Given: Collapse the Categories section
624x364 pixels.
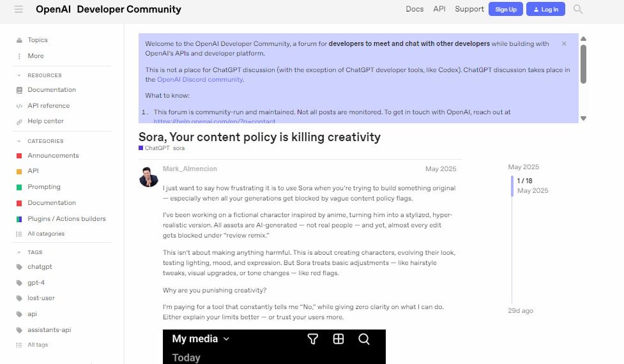Looking at the screenshot, I should [x=19, y=141].
